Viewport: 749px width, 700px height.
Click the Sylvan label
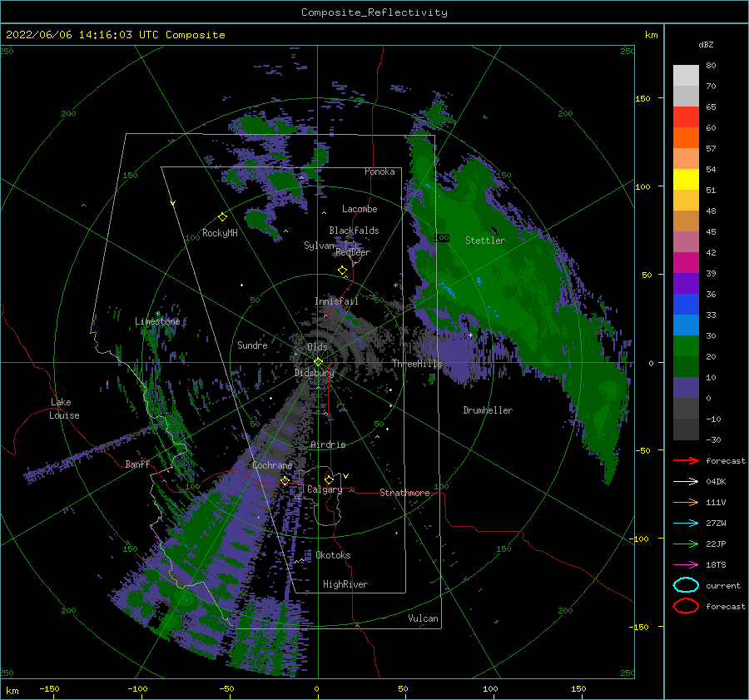319,246
